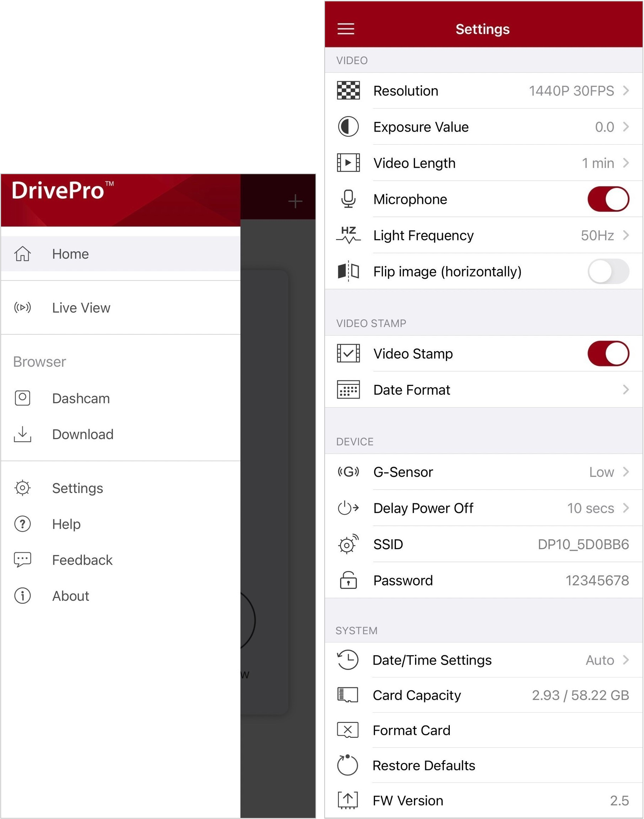Tap the Password padlock icon
This screenshot has width=644, height=819.
coord(348,581)
